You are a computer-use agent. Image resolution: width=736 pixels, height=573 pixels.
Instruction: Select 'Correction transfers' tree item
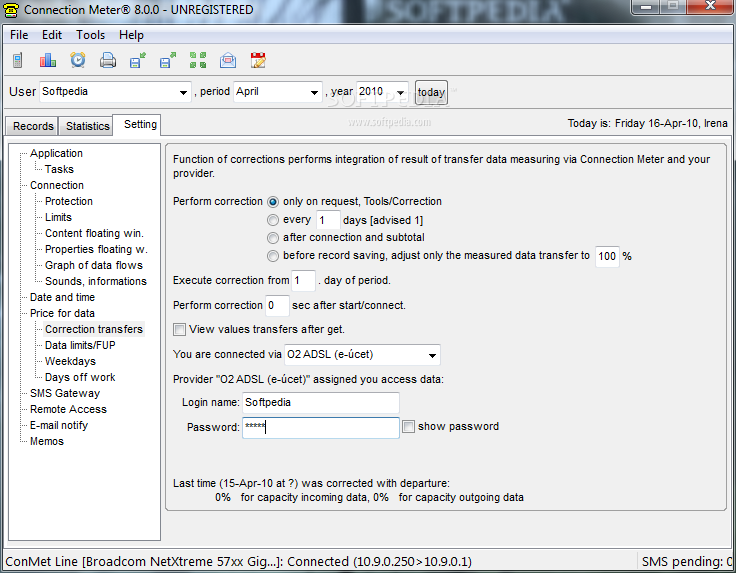pyautogui.click(x=94, y=329)
